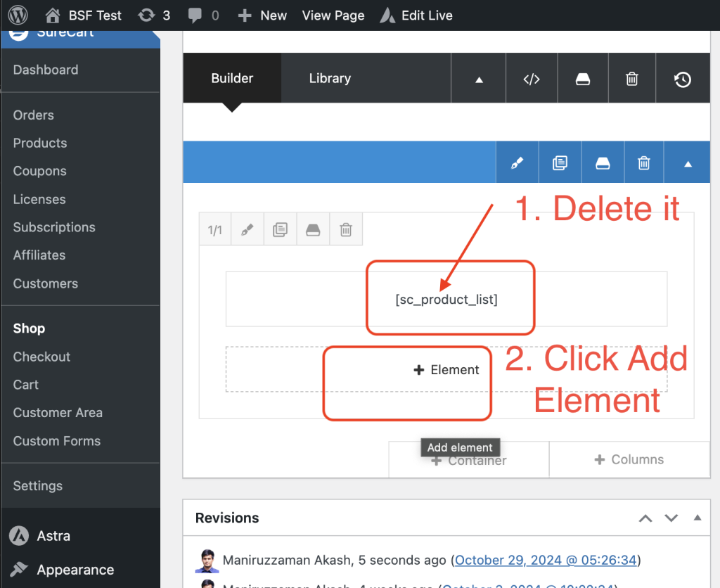This screenshot has width=720, height=588.
Task: Click the code view toggle icon
Action: click(x=532, y=79)
